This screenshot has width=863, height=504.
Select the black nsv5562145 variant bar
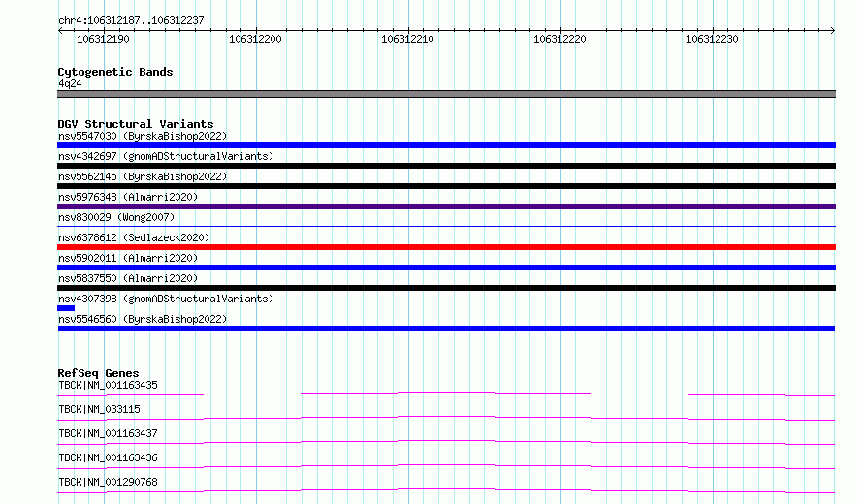click(x=446, y=186)
